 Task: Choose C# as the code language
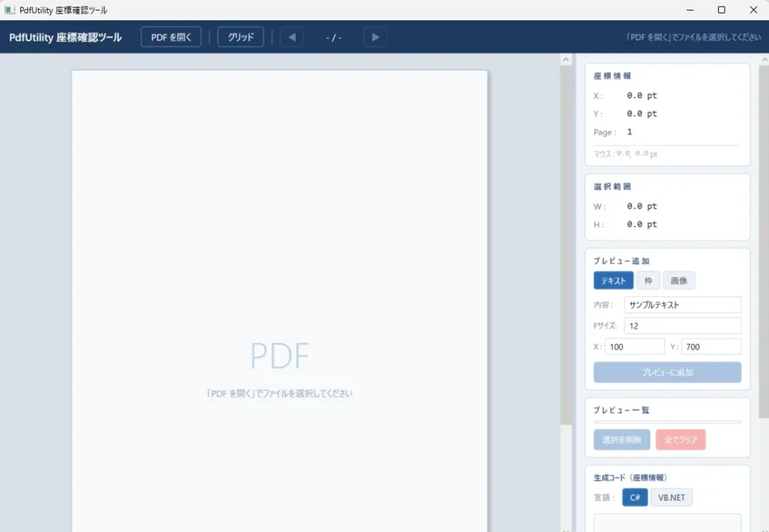635,497
